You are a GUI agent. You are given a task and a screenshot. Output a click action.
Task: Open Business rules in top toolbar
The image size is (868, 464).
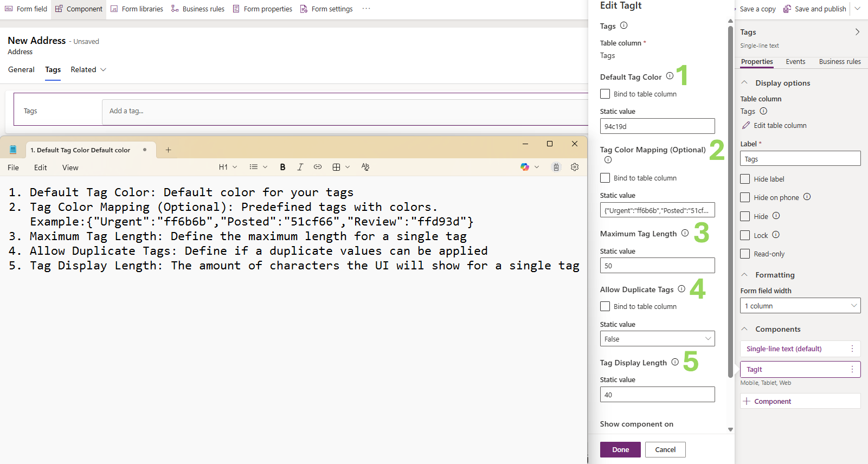point(197,9)
